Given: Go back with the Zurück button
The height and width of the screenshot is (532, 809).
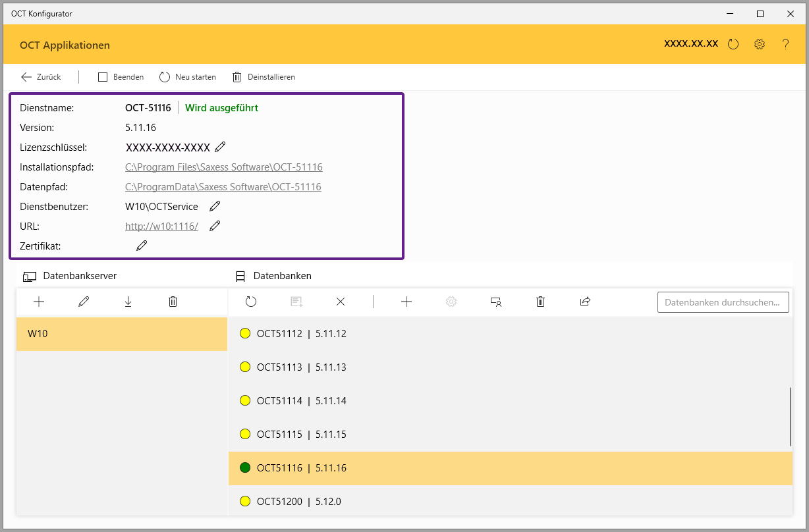Looking at the screenshot, I should pyautogui.click(x=41, y=77).
